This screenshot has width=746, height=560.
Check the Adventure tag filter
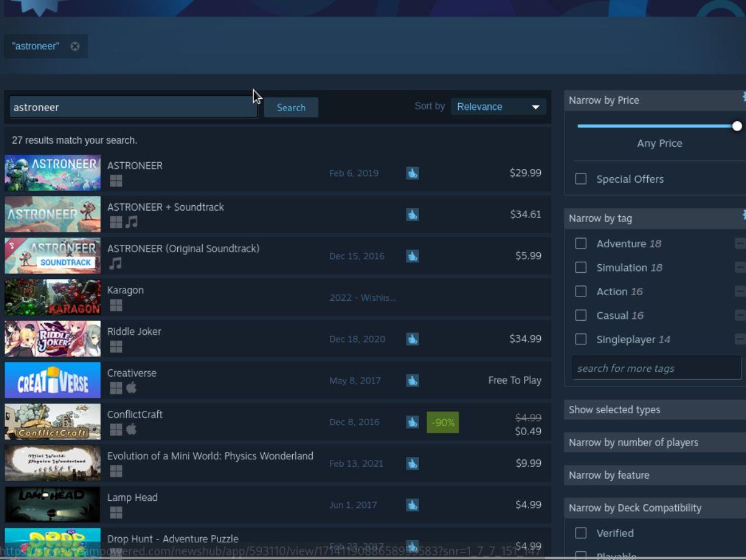[x=581, y=244]
